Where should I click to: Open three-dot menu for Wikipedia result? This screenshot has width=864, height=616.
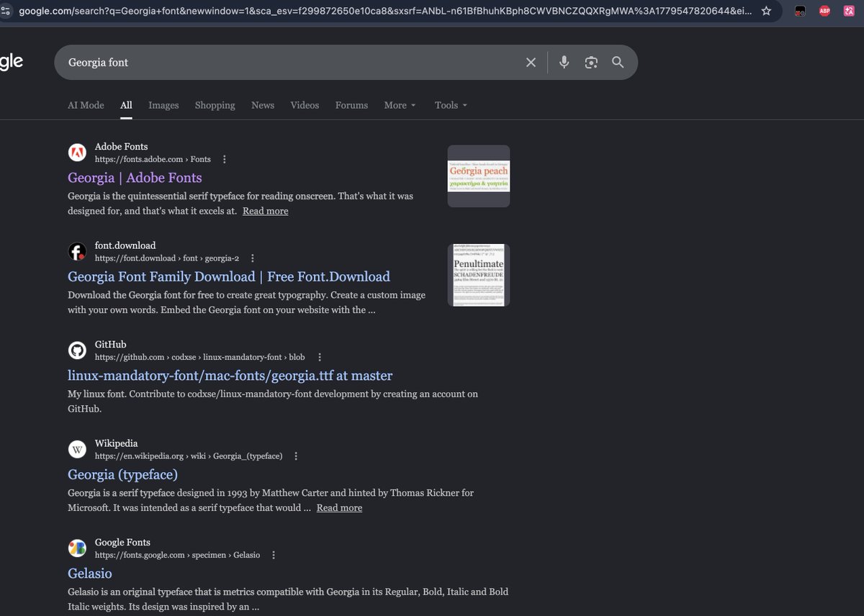296,456
